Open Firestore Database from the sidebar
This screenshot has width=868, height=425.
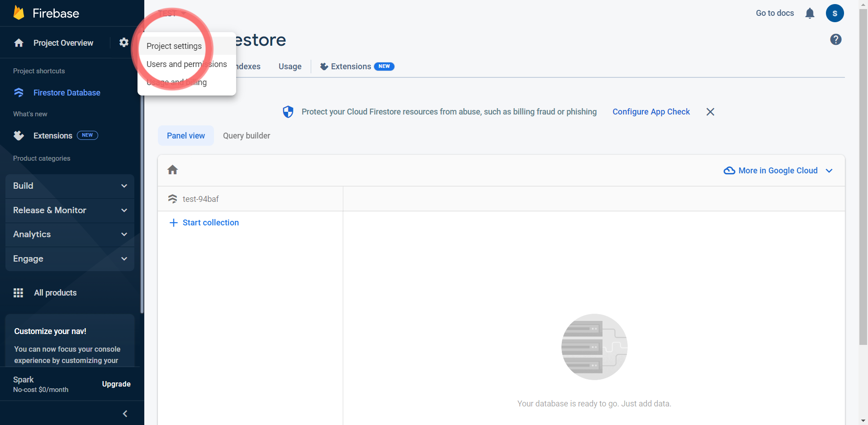(x=67, y=93)
